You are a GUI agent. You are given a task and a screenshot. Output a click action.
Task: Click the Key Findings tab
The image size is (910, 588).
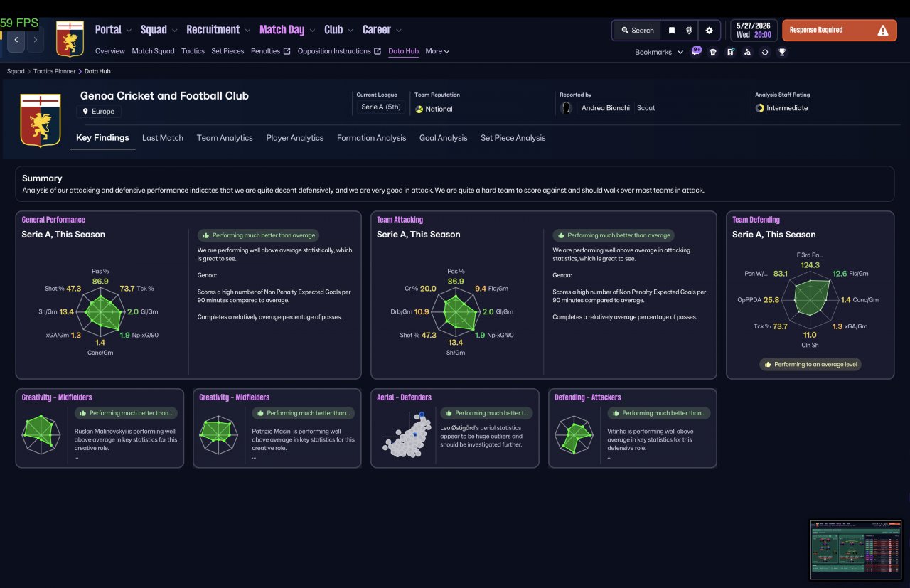102,138
